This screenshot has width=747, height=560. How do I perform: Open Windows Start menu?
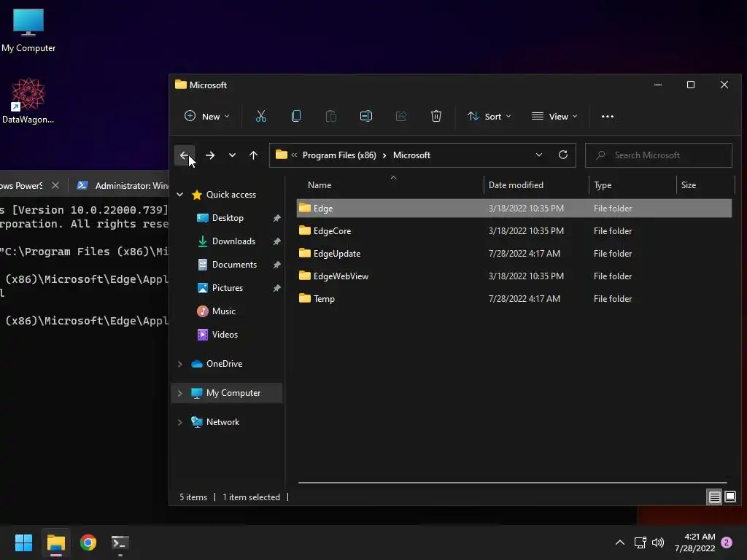pos(23,542)
